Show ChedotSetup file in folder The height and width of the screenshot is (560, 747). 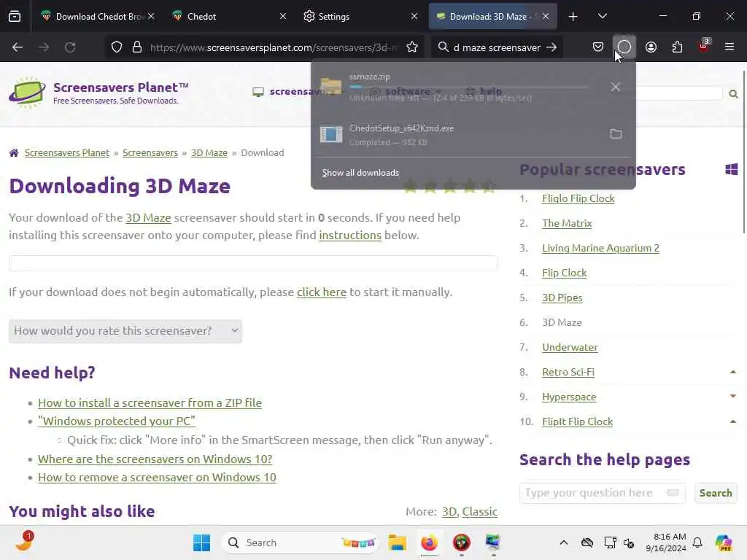pos(616,134)
